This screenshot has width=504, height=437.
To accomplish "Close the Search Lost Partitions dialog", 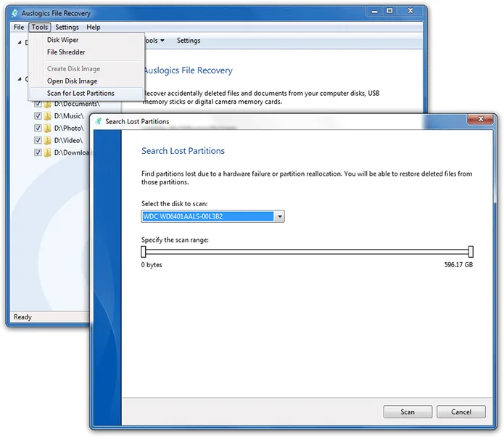I will pyautogui.click(x=480, y=119).
